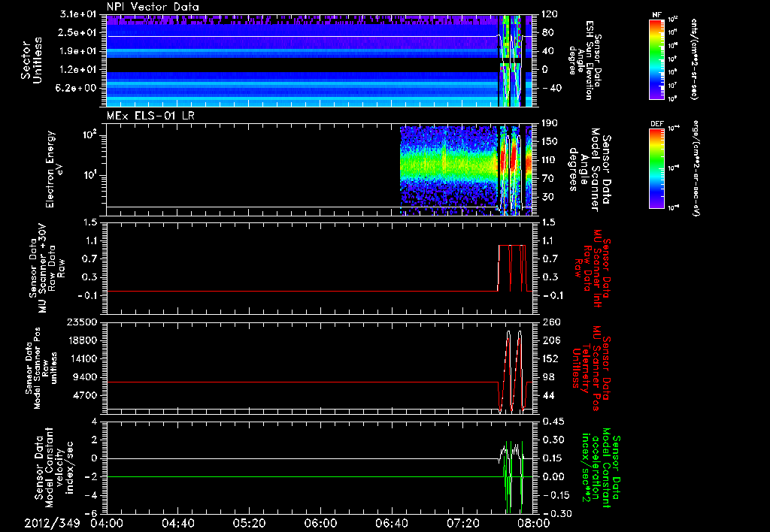Click the '07:20' time tick label
The width and height of the screenshot is (770, 532).
pyautogui.click(x=462, y=523)
